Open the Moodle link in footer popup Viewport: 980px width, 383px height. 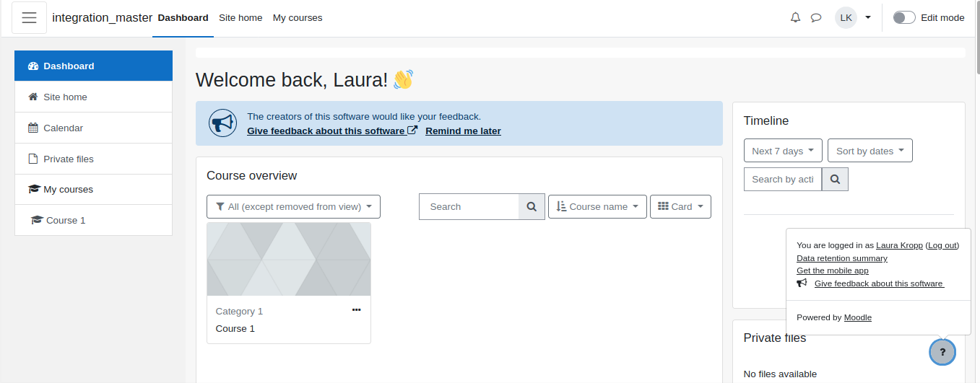(x=858, y=317)
